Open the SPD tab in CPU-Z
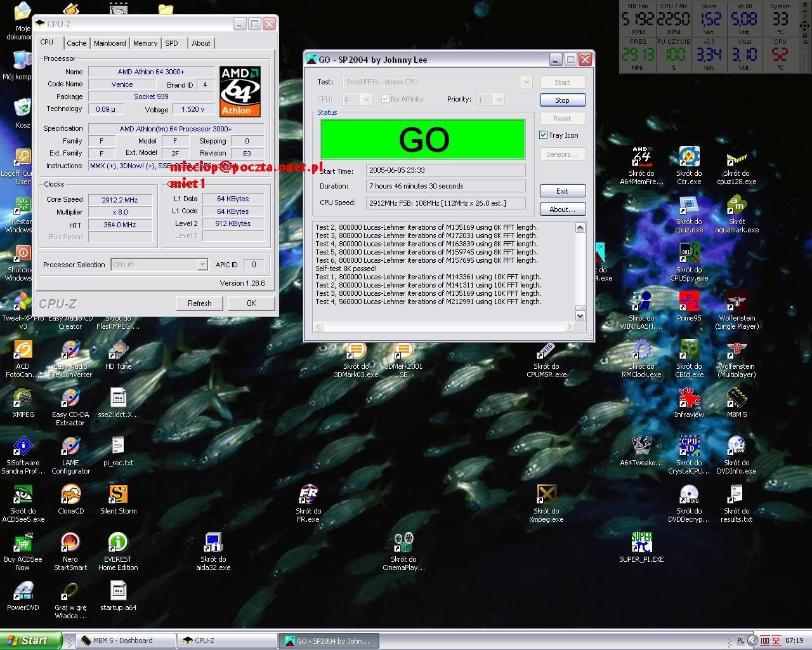Viewport: 812px width, 650px height. (x=172, y=43)
